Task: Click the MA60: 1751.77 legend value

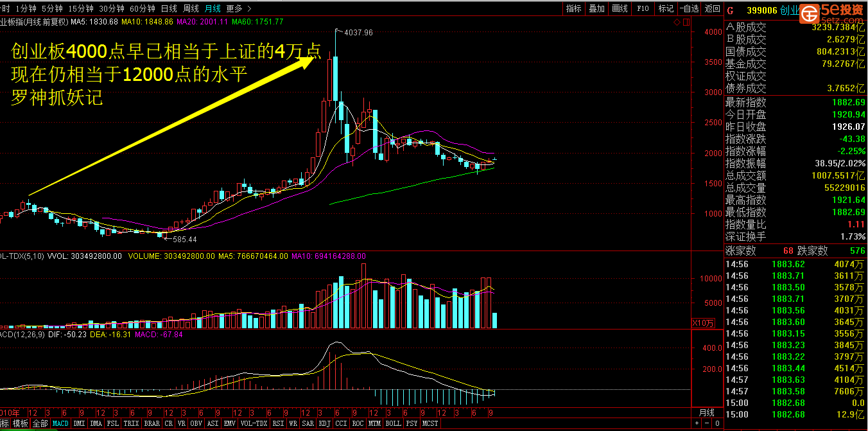Action: 257,22
